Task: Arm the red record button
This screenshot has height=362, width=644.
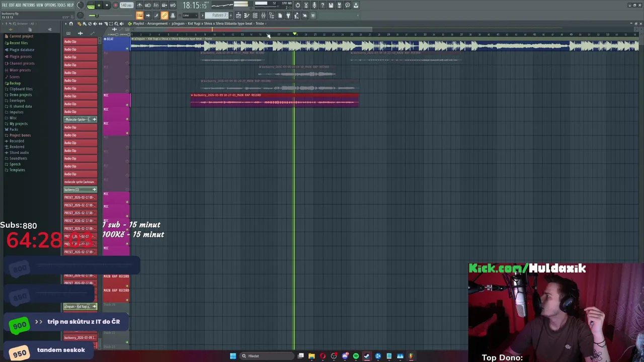Action: pos(115,5)
